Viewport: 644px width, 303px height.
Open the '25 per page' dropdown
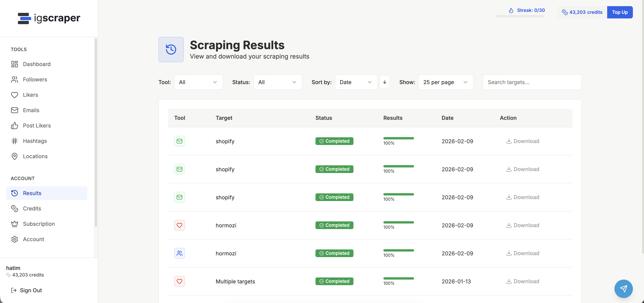[x=446, y=82]
